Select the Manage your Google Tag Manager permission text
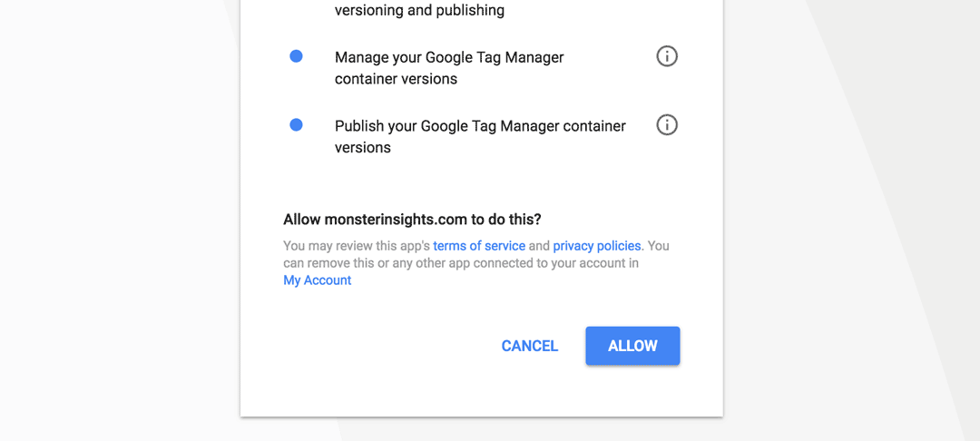The height and width of the screenshot is (441, 980). 449,68
